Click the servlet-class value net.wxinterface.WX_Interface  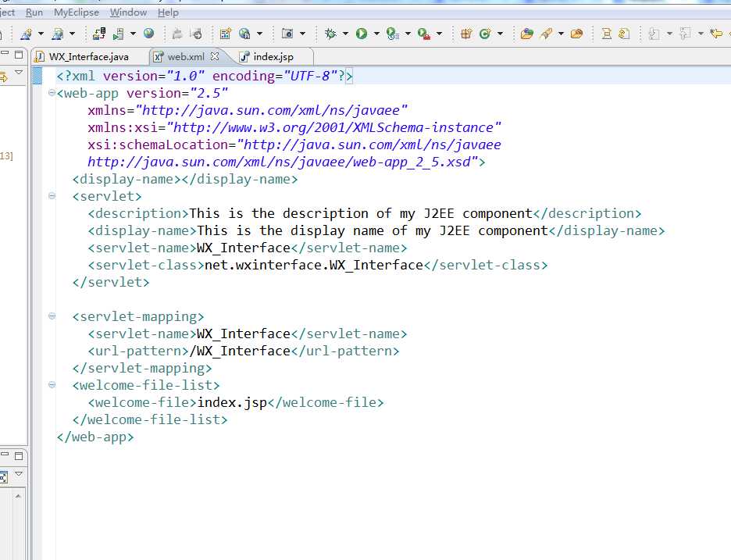(314, 266)
